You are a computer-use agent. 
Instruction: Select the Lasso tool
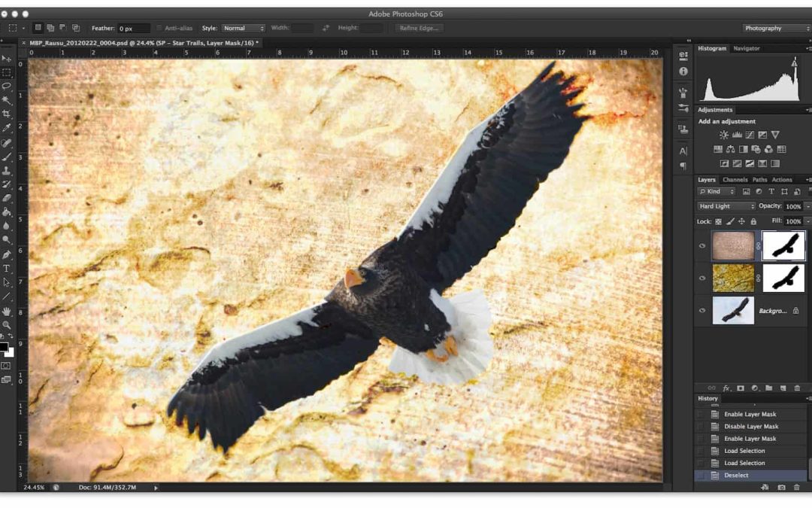point(7,86)
